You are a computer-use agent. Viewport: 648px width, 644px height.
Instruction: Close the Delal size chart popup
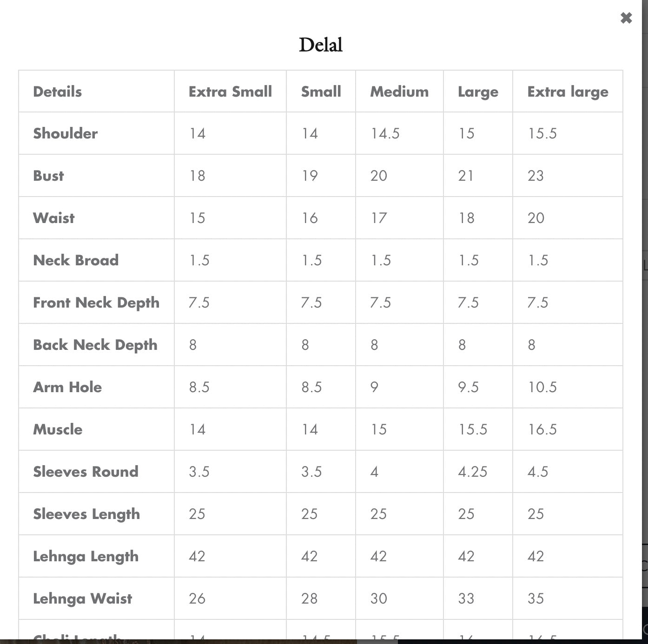[626, 18]
